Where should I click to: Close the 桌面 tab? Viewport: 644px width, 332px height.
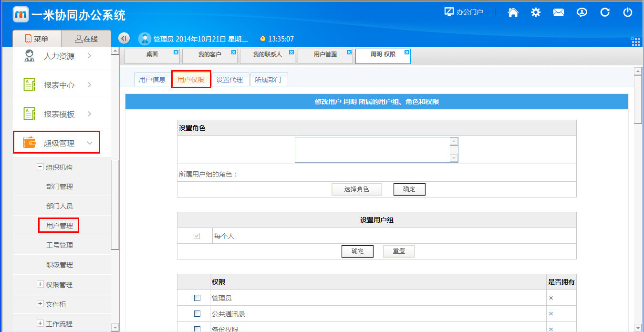[x=176, y=52]
